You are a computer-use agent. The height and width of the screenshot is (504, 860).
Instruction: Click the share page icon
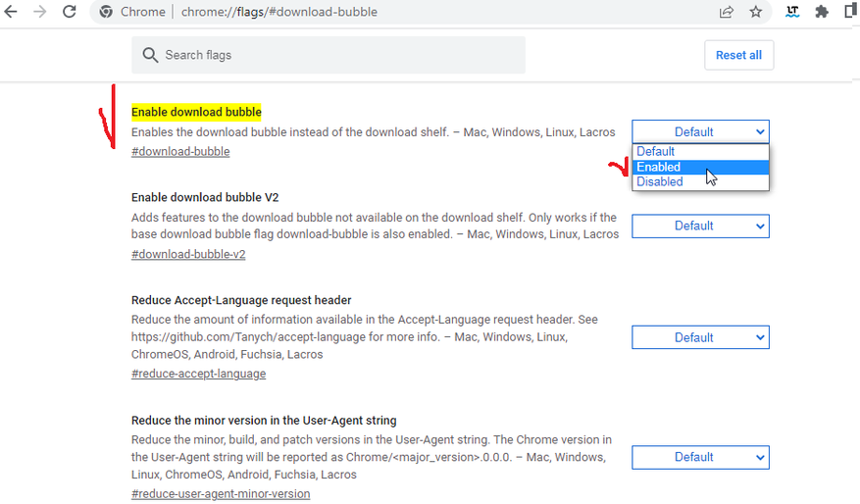click(726, 13)
